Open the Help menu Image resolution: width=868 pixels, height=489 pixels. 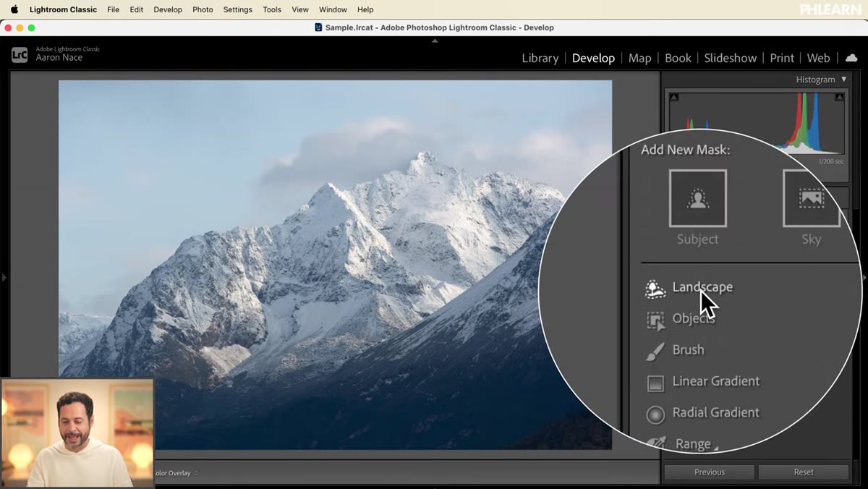[365, 9]
